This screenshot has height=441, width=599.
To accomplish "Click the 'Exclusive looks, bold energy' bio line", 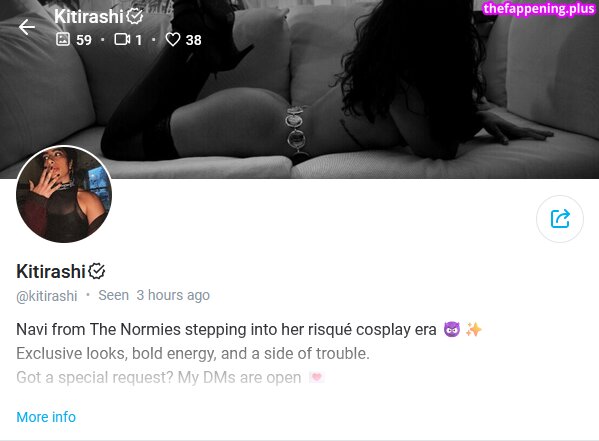I will pyautogui.click(x=193, y=353).
